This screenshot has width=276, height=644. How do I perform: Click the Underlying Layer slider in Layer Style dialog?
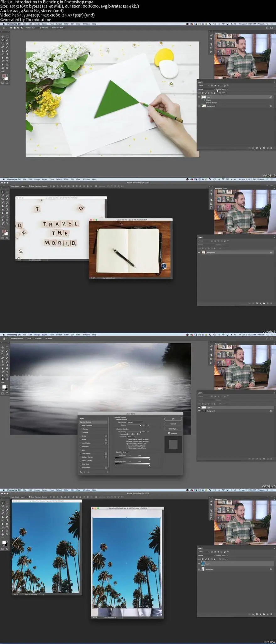click(x=132, y=464)
